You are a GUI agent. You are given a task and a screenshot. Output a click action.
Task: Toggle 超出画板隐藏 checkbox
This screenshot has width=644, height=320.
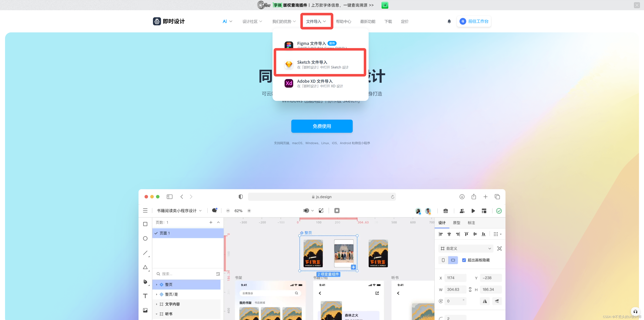pos(464,260)
